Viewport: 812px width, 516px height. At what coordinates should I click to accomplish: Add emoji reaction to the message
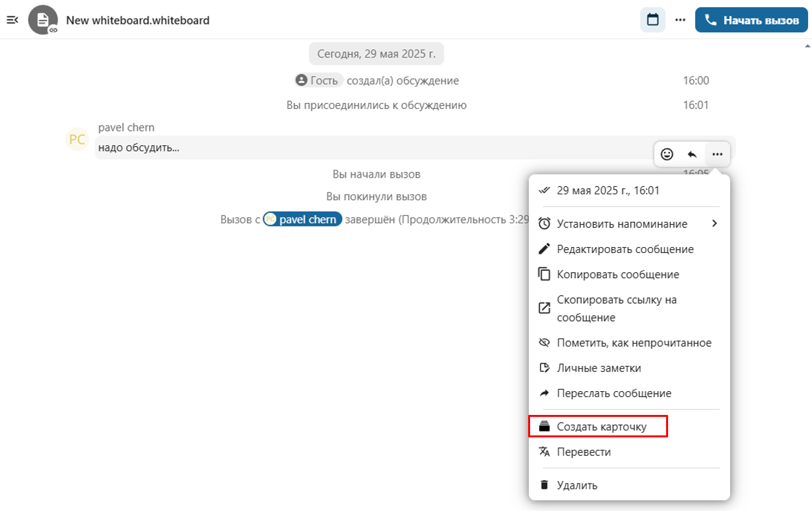coord(667,155)
